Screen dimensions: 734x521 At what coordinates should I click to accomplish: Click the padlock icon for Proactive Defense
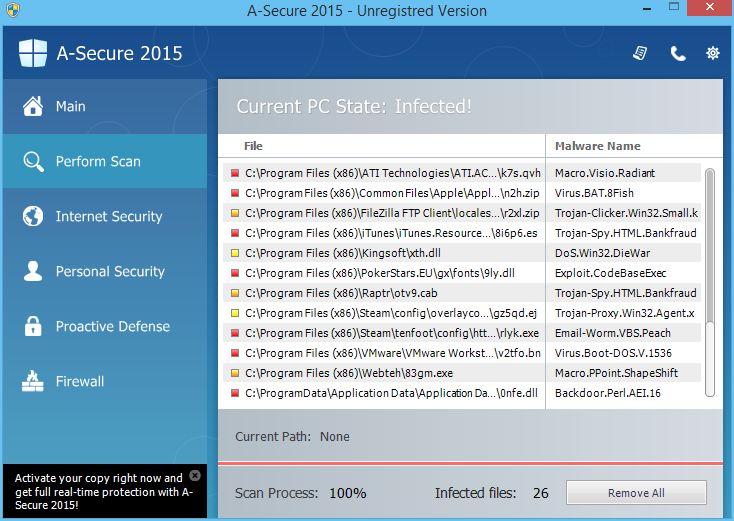coord(33,326)
